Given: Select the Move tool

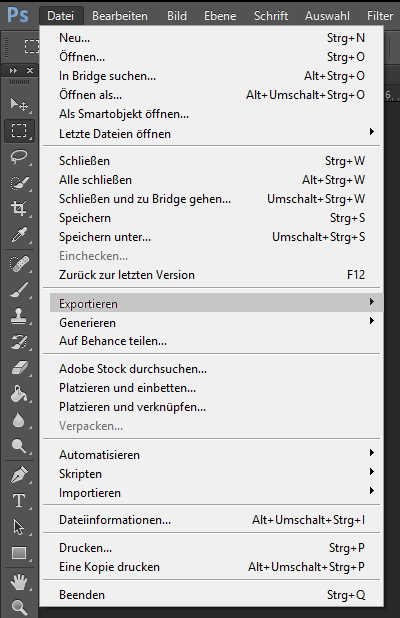Looking at the screenshot, I should 19,104.
